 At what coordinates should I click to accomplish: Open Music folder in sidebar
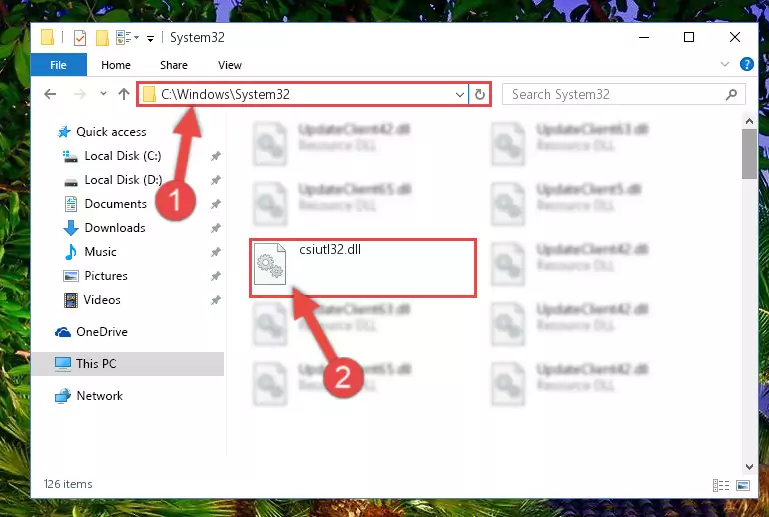pyautogui.click(x=100, y=252)
